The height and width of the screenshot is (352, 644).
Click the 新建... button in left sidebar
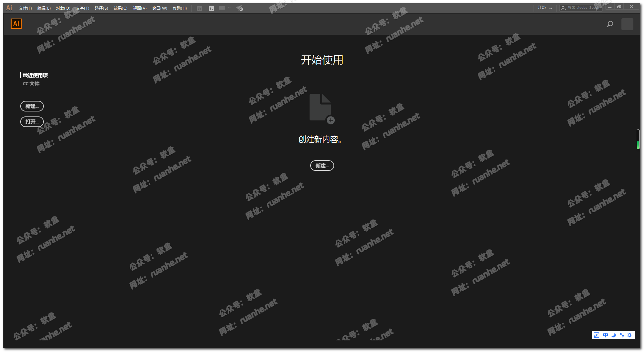tap(32, 106)
